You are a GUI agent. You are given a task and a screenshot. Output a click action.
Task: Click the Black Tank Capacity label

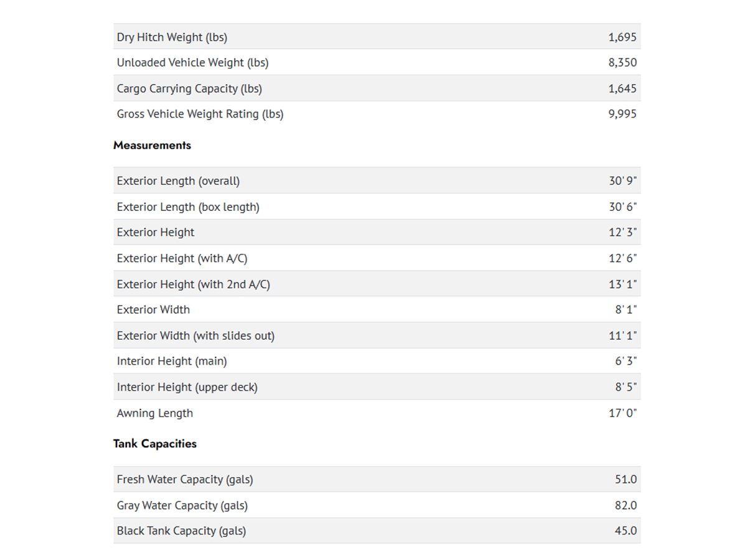pyautogui.click(x=181, y=531)
